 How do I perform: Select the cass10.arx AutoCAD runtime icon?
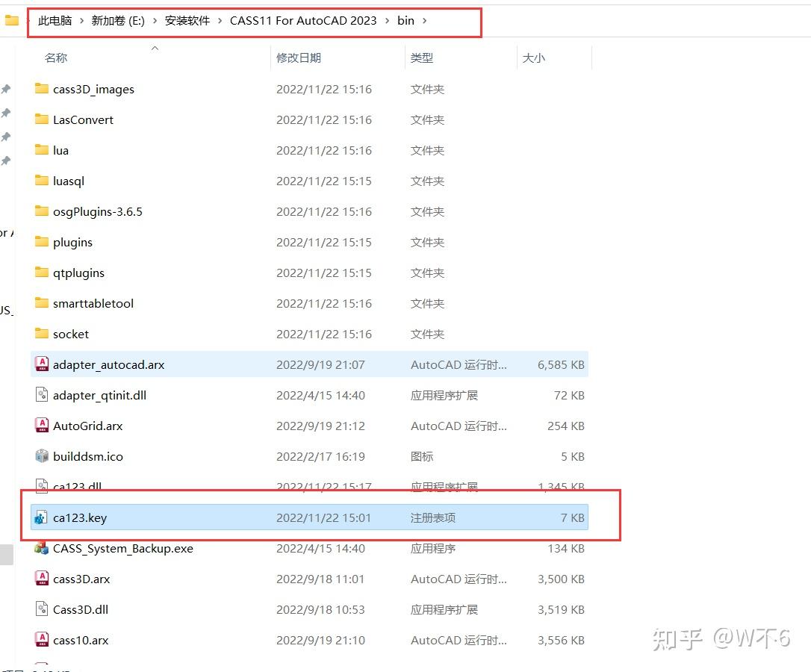pos(42,640)
